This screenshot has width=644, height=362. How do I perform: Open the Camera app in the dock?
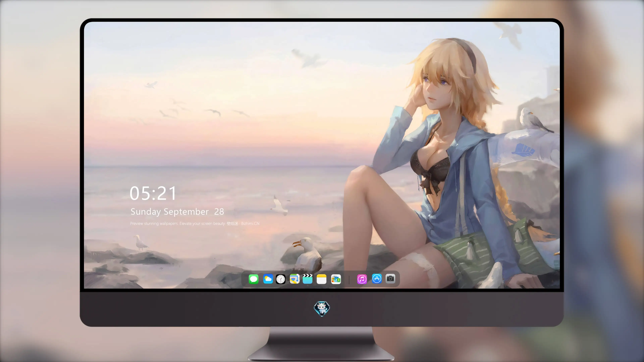390,279
